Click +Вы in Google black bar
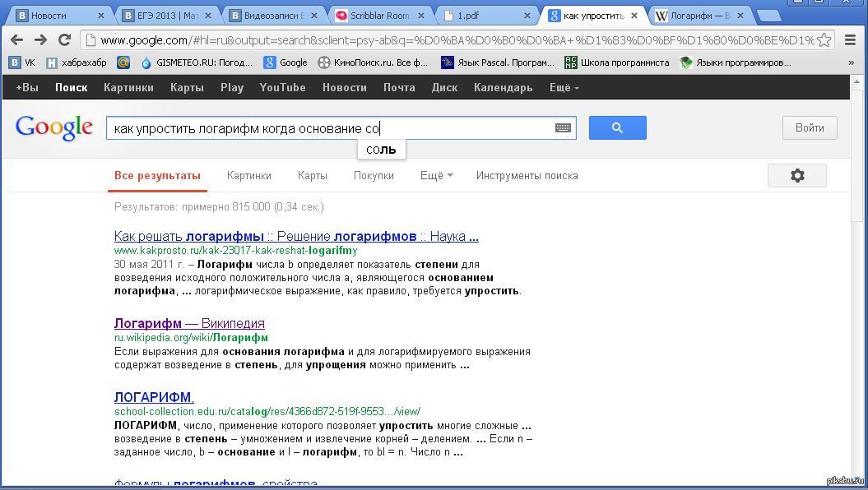The image size is (868, 490). click(x=26, y=87)
